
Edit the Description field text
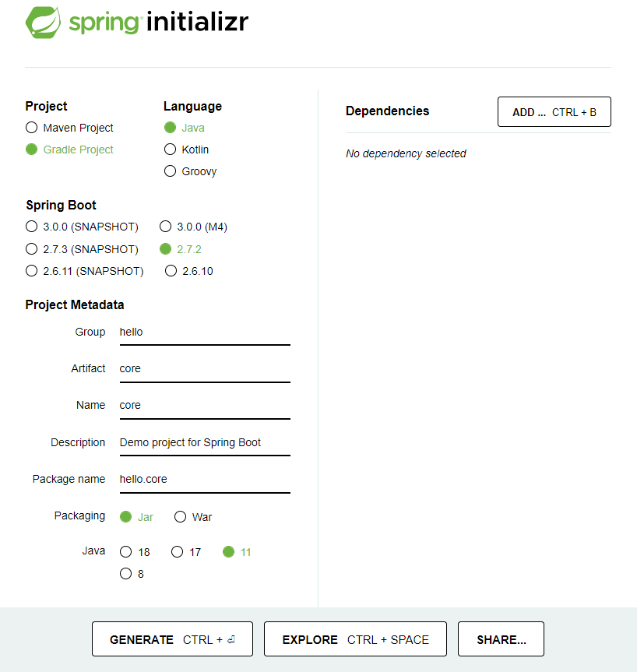point(205,443)
